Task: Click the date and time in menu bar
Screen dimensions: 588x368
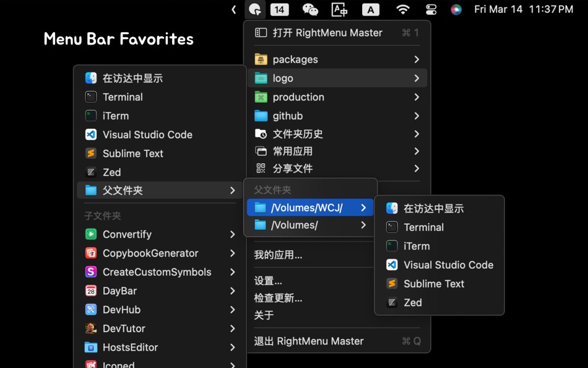Action: pos(524,9)
